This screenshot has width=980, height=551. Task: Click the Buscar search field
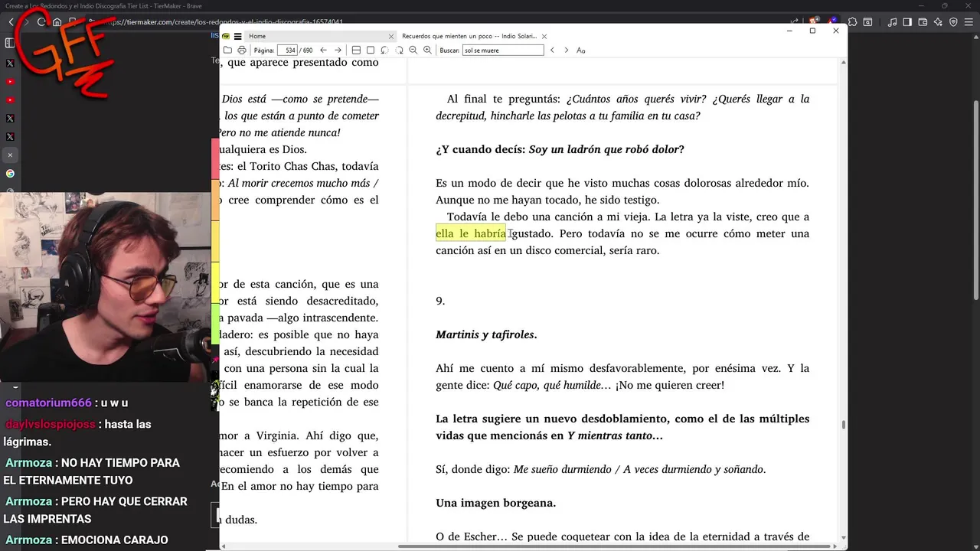503,50
